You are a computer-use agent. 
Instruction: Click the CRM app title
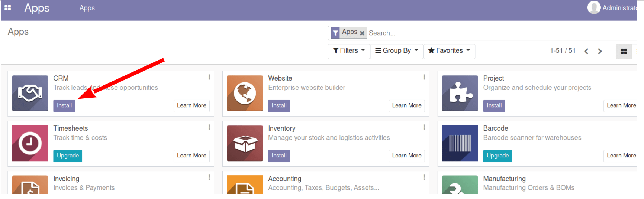click(61, 78)
